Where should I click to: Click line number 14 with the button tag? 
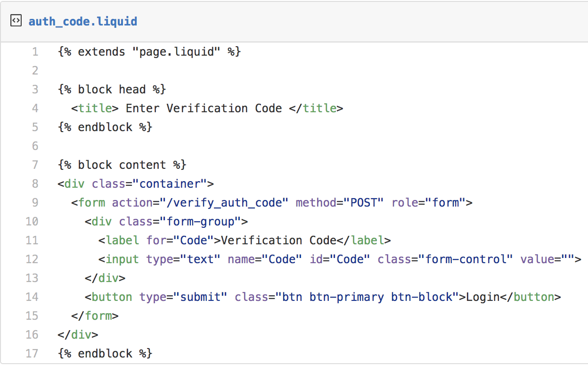click(x=32, y=297)
